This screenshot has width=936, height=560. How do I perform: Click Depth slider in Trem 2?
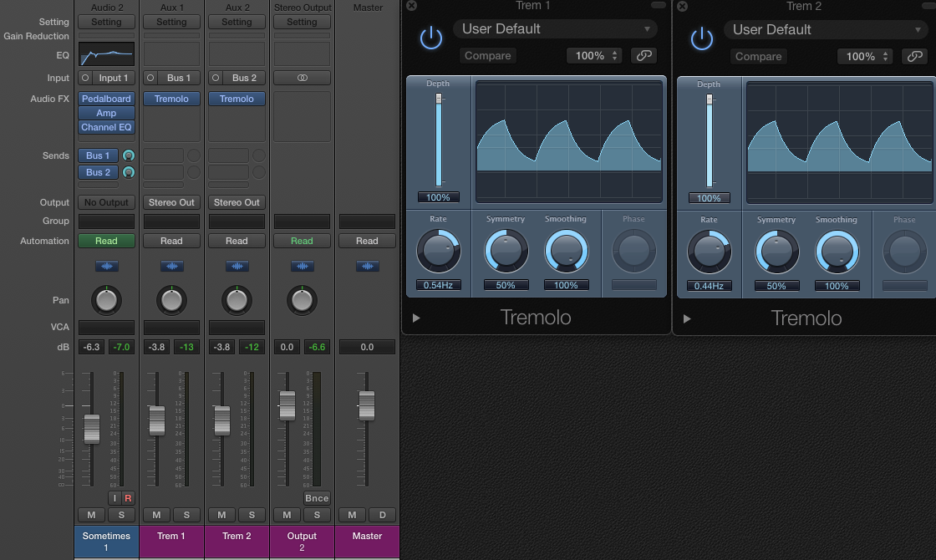(x=710, y=141)
